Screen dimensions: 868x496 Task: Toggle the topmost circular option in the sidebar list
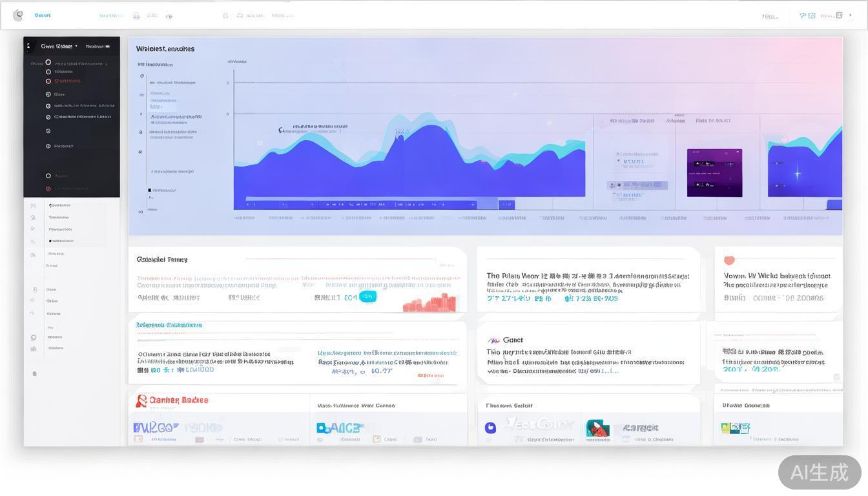point(48,62)
